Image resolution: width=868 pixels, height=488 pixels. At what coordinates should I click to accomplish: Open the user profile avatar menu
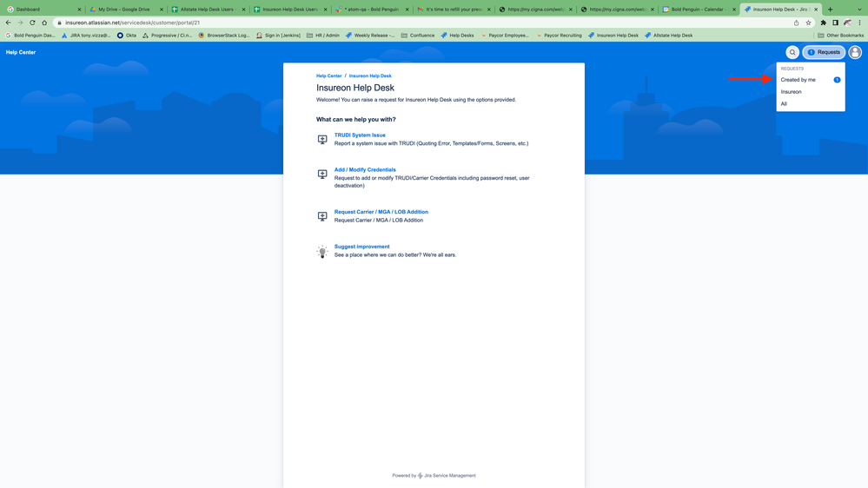[855, 52]
